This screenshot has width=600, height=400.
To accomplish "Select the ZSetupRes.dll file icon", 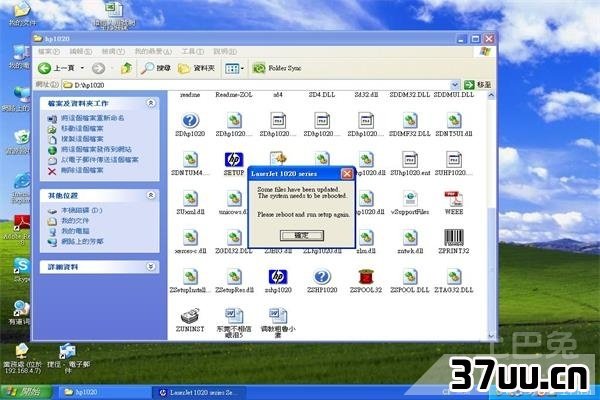I will 234,277.
